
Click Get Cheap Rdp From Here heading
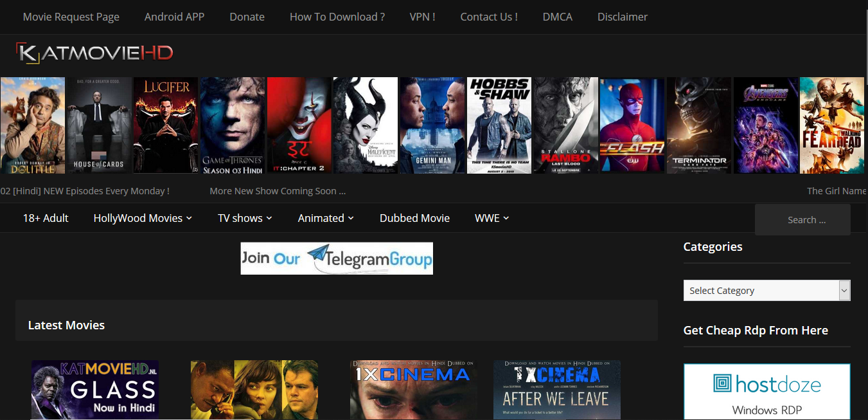click(756, 330)
